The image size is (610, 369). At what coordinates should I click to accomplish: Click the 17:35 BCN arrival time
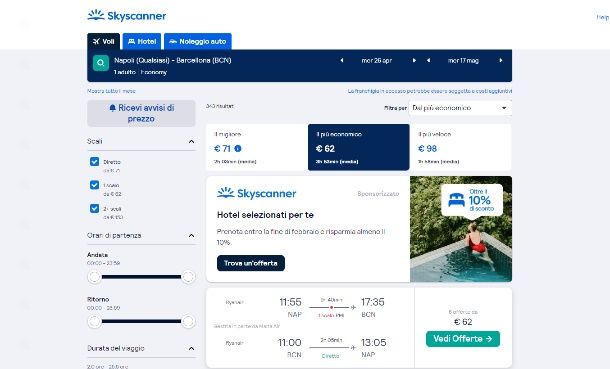tap(373, 302)
